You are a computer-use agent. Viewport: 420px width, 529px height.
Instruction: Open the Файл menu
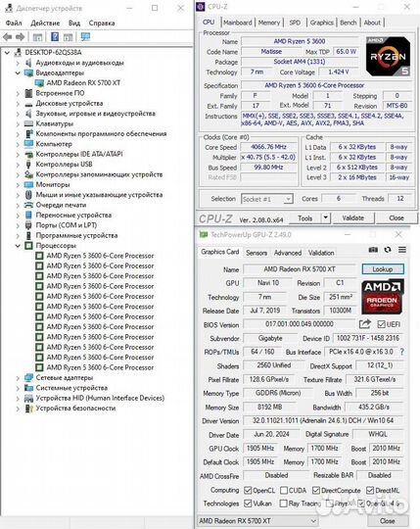(x=14, y=23)
